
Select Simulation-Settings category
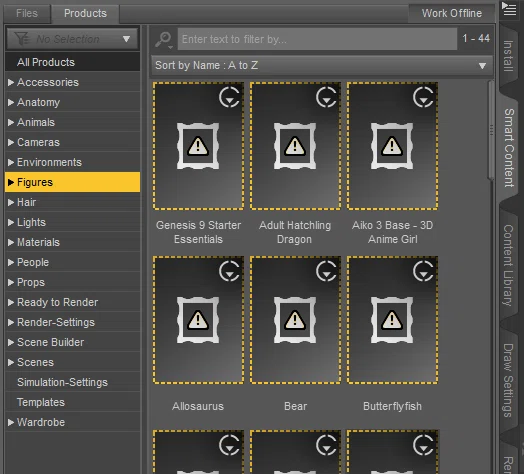(73, 382)
